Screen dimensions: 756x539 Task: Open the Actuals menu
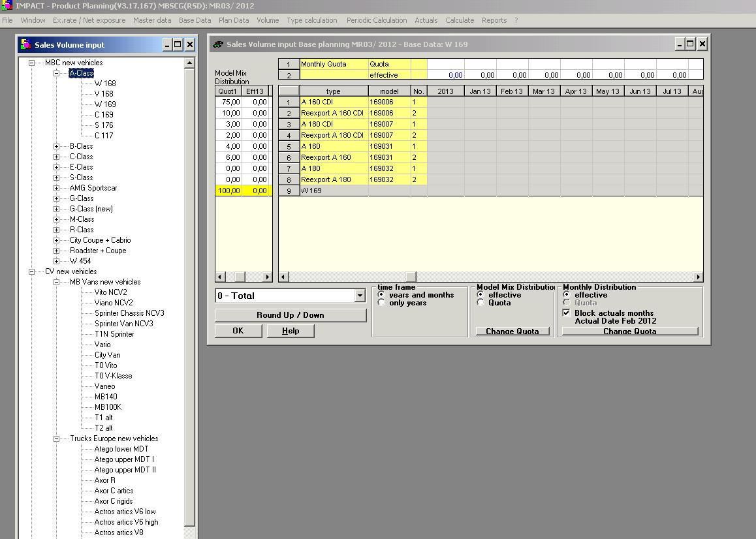pyautogui.click(x=426, y=20)
